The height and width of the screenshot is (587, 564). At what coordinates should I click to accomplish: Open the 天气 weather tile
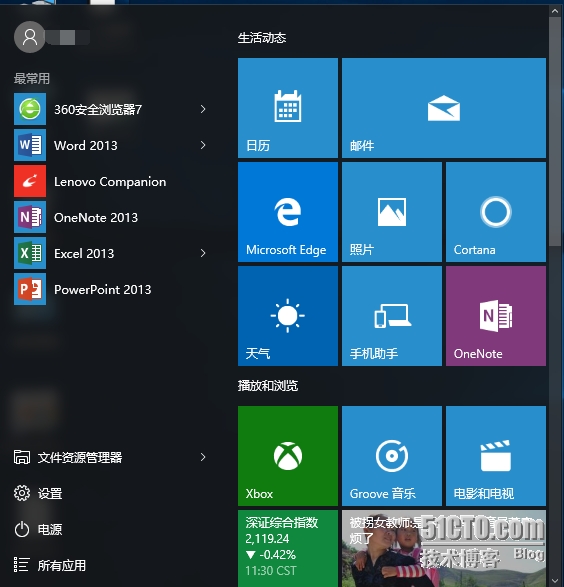pos(288,316)
